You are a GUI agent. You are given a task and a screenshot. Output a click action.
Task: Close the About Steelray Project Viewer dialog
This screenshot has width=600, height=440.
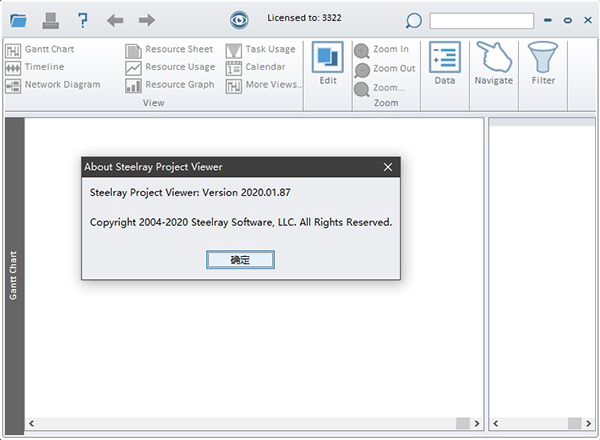387,167
